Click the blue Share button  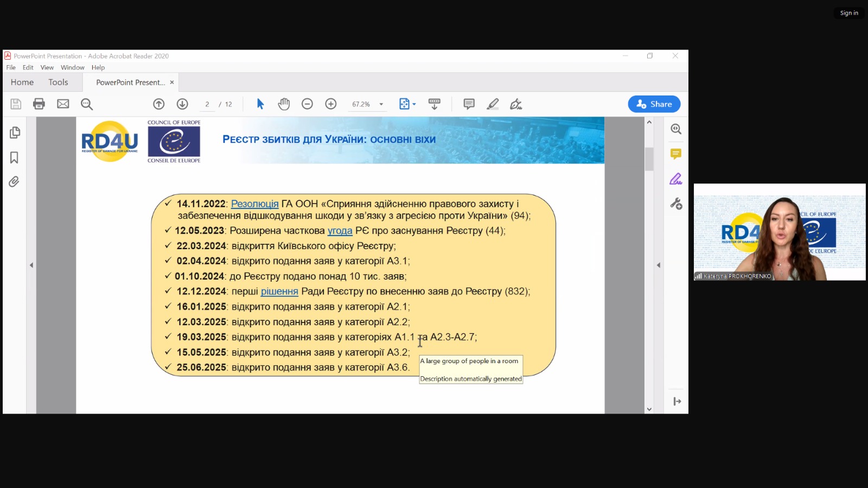pyautogui.click(x=654, y=104)
